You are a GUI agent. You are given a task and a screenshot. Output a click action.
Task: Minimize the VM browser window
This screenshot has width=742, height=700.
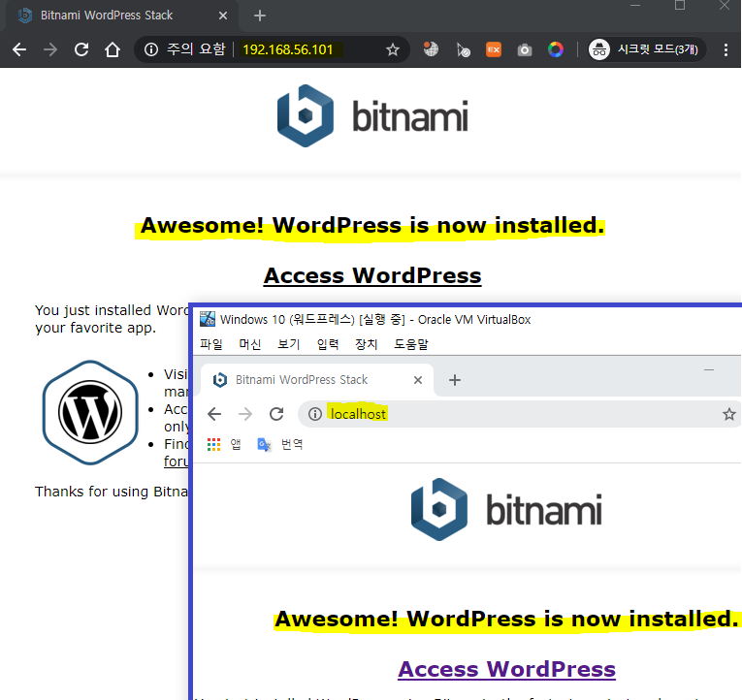(x=709, y=369)
